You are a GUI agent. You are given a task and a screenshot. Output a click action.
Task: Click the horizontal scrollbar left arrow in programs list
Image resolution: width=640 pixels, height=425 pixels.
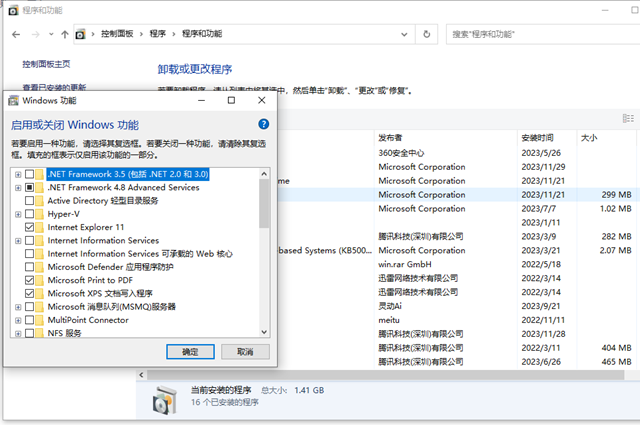(142, 375)
